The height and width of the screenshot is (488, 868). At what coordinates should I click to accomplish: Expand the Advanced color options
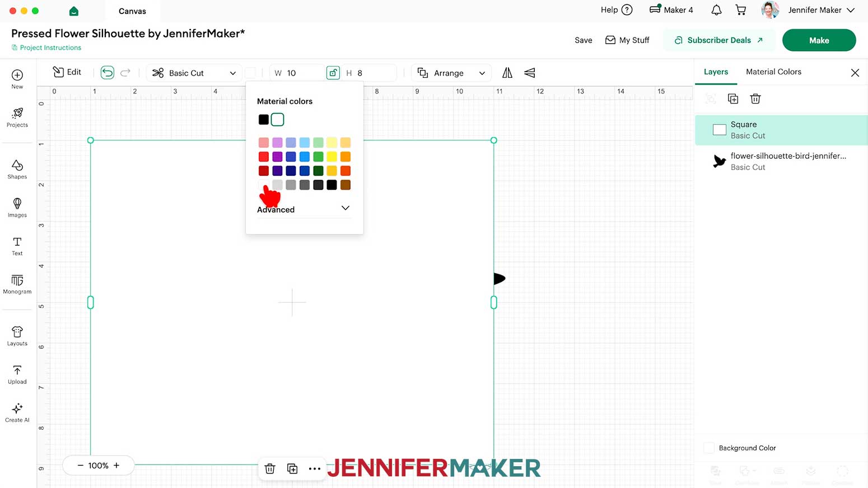pos(304,209)
